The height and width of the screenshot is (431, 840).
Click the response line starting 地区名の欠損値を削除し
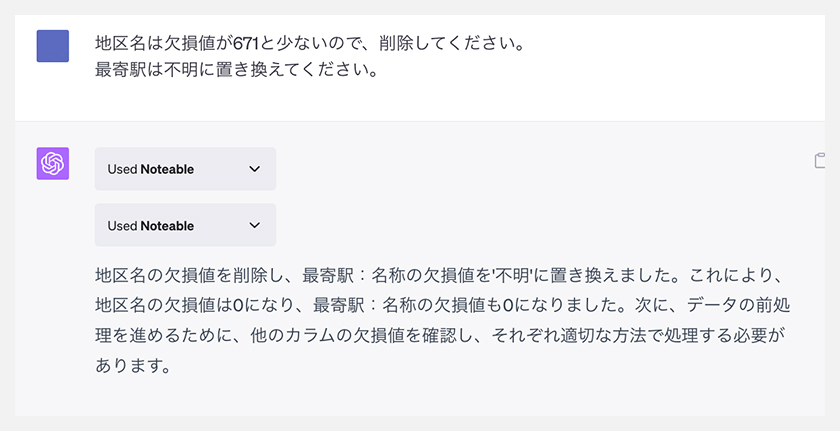pyautogui.click(x=440, y=276)
